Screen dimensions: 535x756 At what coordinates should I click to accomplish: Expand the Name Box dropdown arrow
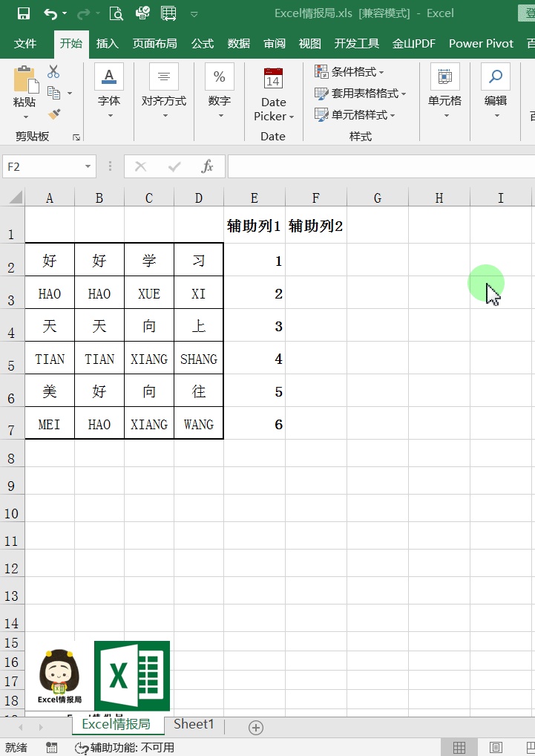tap(88, 167)
